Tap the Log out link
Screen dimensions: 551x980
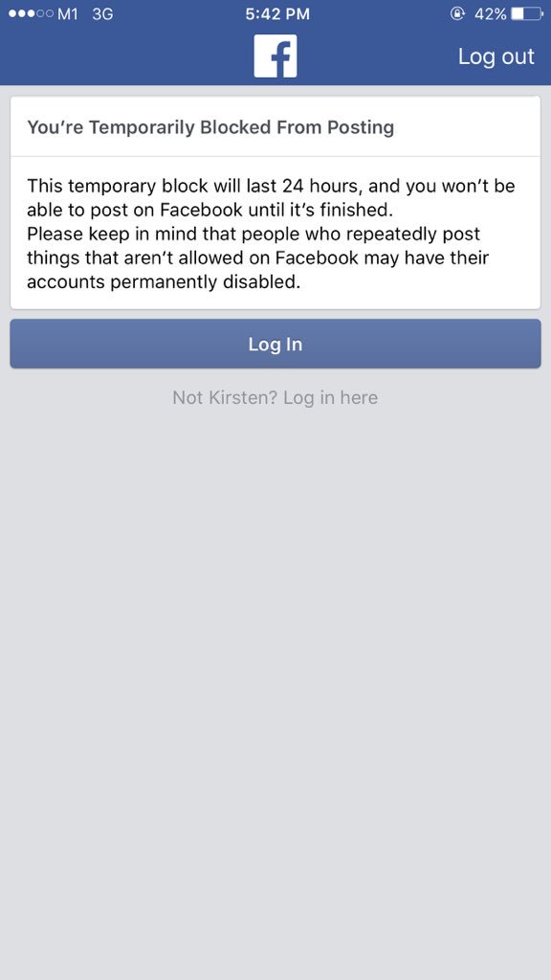click(x=496, y=56)
